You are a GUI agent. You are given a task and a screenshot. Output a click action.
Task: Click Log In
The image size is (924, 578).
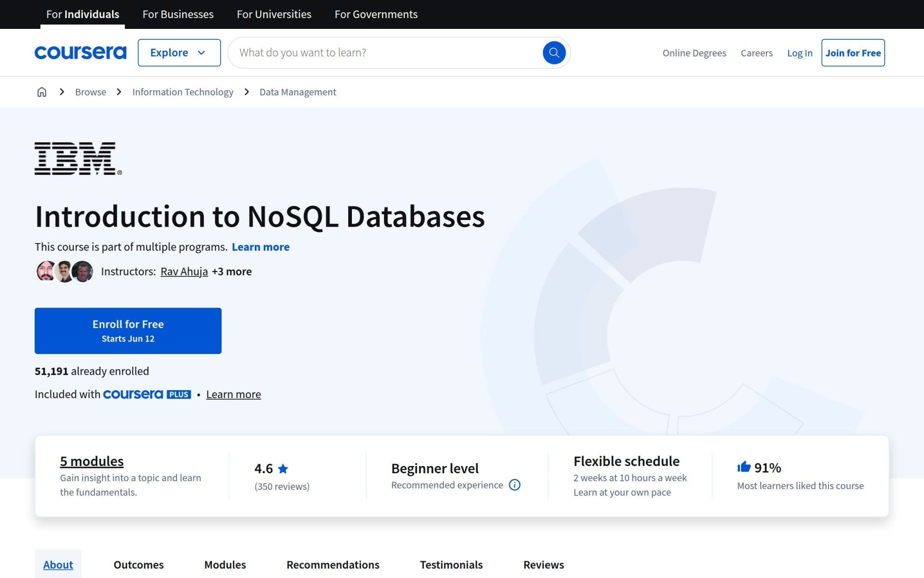799,53
